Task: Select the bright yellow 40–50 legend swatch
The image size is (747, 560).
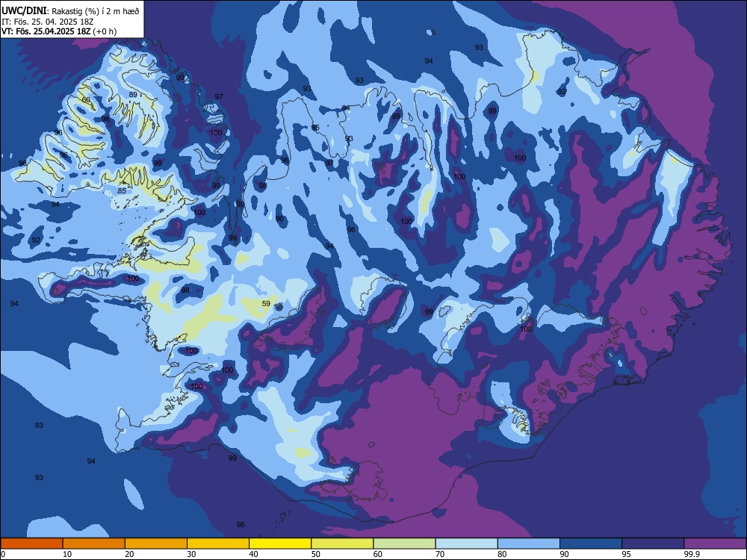Action: point(280,544)
